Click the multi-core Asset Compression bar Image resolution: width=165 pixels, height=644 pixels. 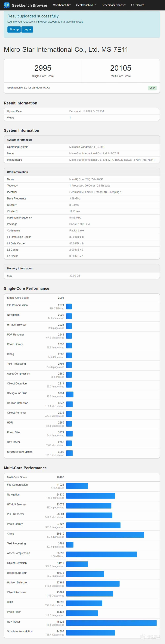point(101,554)
